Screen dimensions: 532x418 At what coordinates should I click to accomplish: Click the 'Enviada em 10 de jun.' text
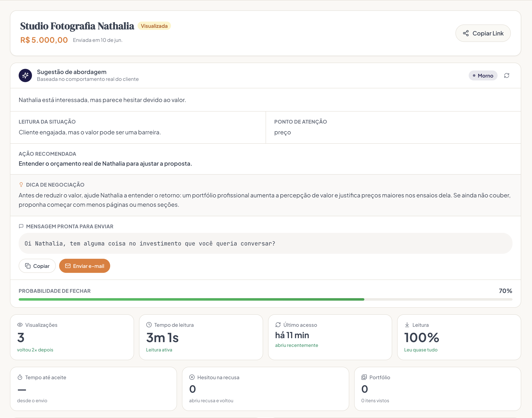point(98,40)
